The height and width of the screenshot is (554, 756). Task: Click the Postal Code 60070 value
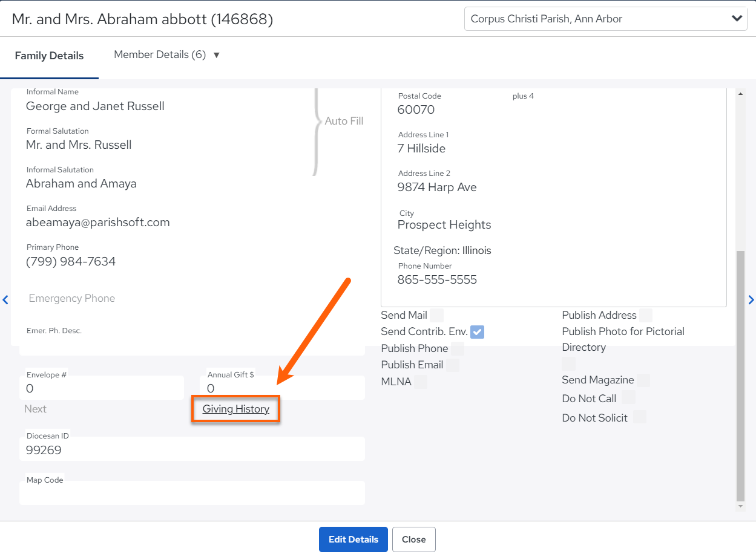416,109
